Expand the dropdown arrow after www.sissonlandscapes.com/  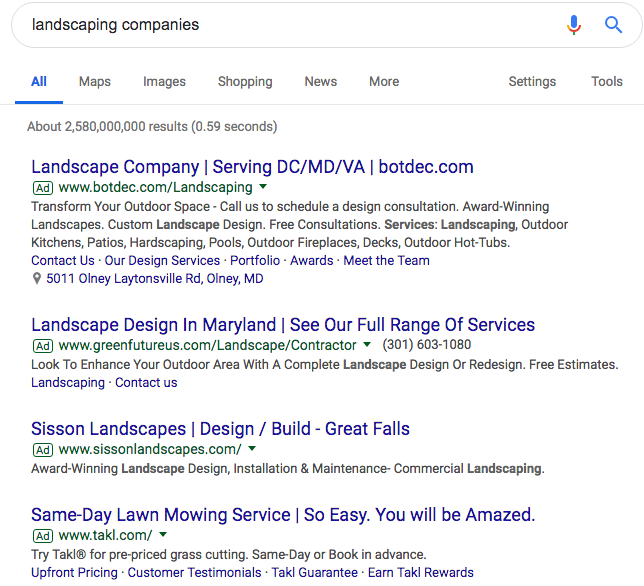[252, 448]
